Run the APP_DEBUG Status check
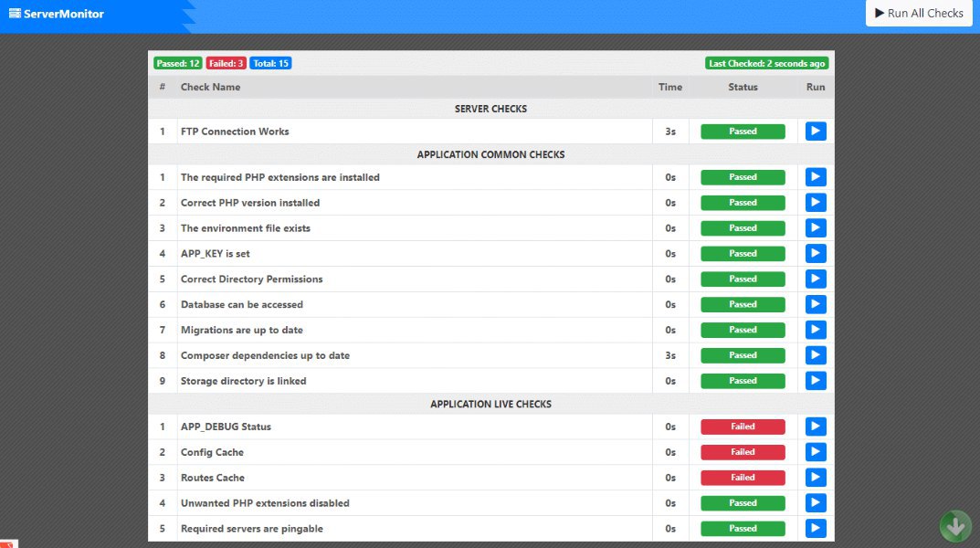Image resolution: width=980 pixels, height=548 pixels. (816, 427)
